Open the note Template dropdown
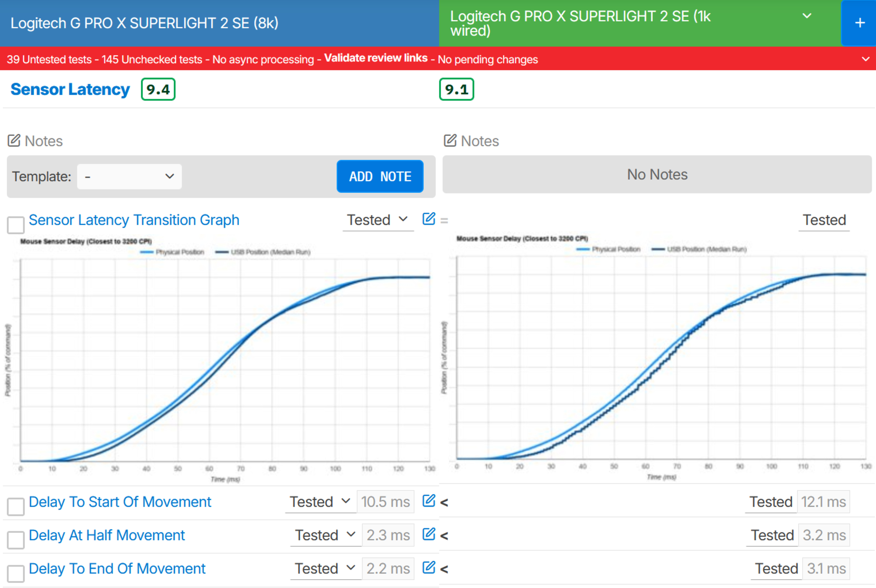 (129, 176)
